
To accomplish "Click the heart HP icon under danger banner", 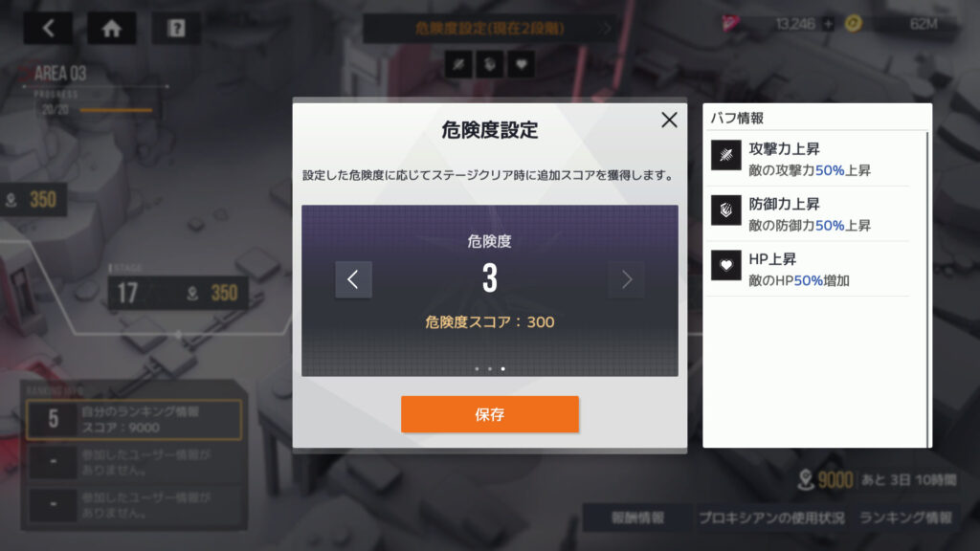I will [522, 64].
